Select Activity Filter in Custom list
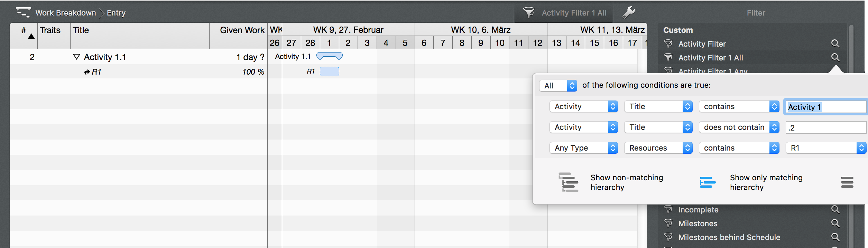 tap(702, 44)
